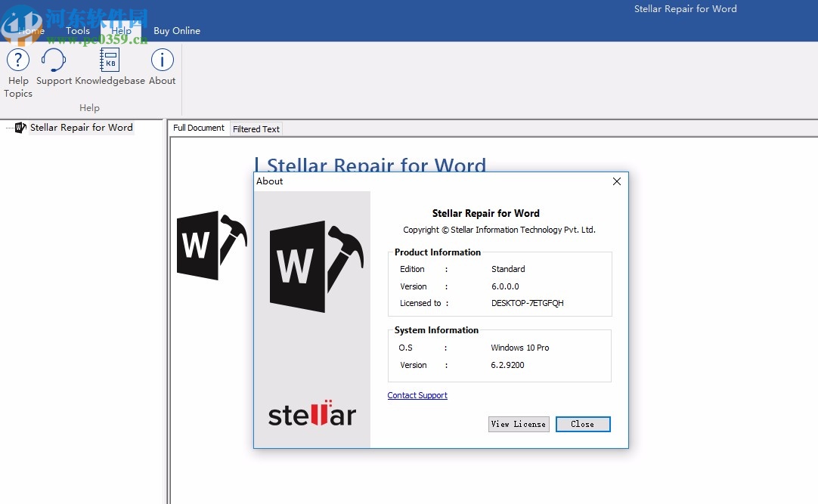
Task: Select the Stellar Repair for Word heading text
Action: click(372, 166)
